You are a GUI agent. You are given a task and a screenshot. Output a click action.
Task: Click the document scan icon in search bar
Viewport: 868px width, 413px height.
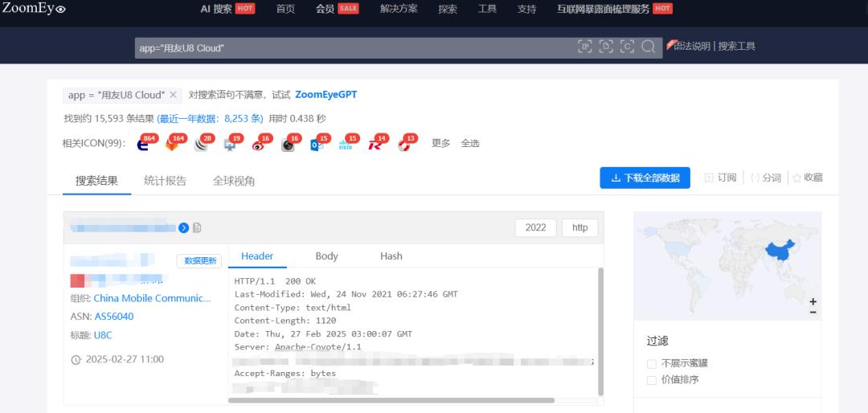[x=606, y=47]
